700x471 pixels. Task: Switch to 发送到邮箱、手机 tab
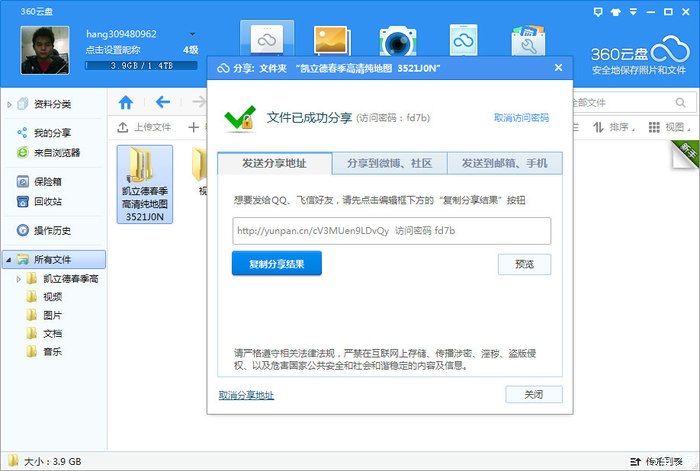(504, 163)
